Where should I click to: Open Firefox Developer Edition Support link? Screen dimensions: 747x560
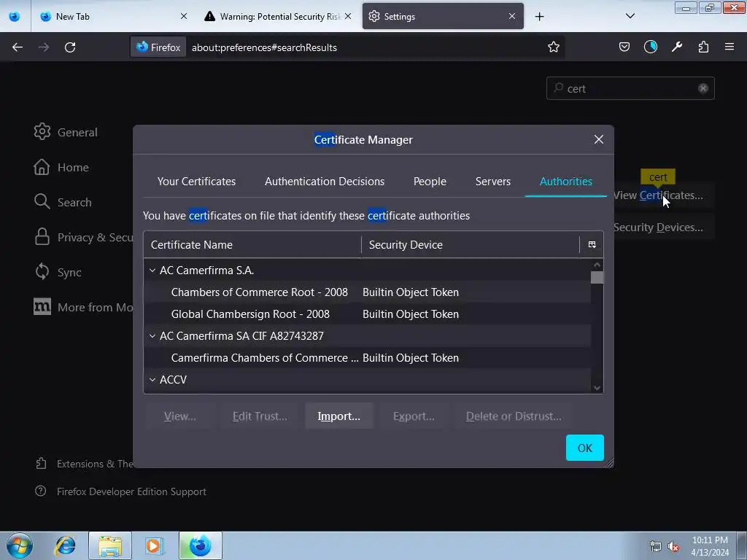click(120, 491)
